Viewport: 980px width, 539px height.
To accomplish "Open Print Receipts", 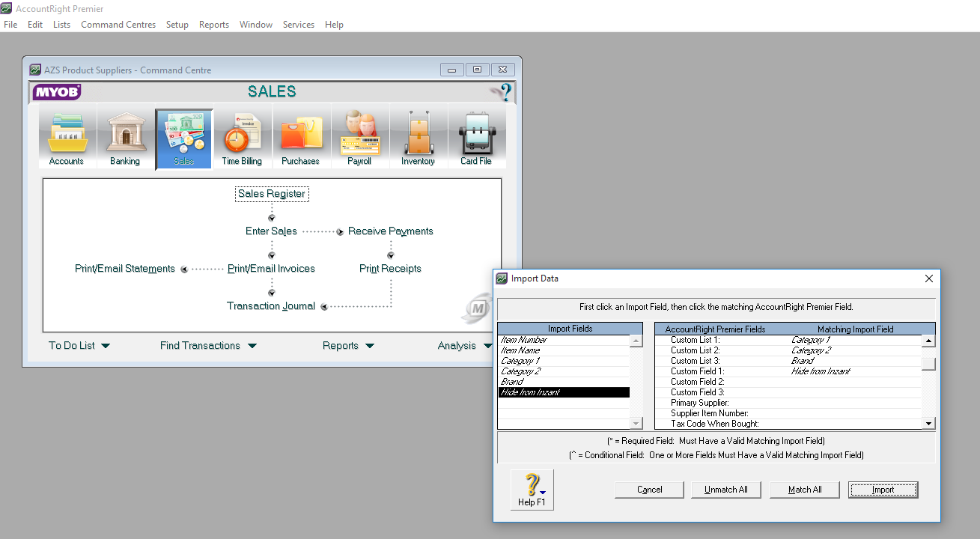I will 390,269.
